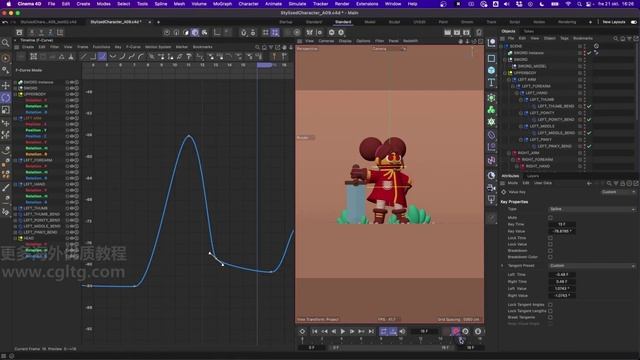
Task: Switch to the Layers tab
Action: pos(533,176)
